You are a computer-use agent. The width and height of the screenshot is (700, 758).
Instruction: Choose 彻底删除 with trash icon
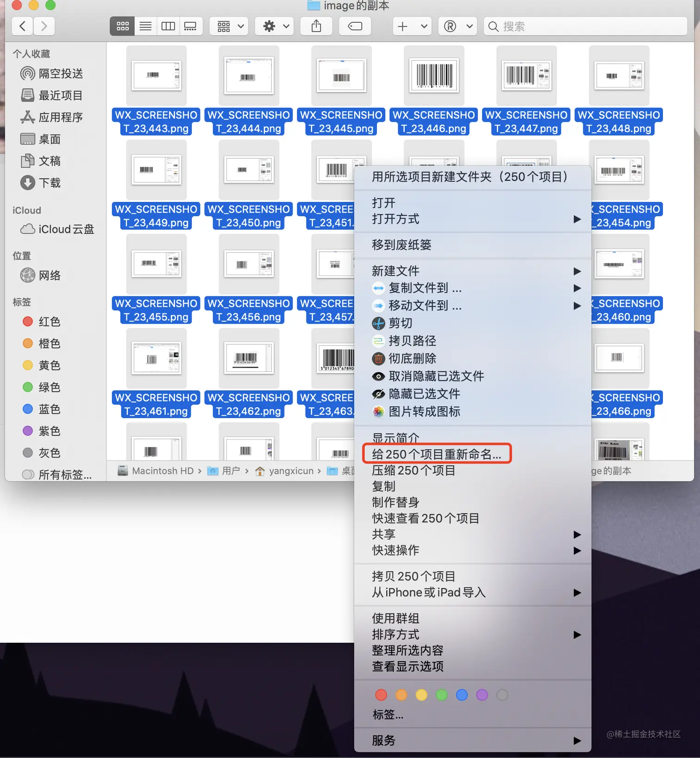tap(473, 358)
